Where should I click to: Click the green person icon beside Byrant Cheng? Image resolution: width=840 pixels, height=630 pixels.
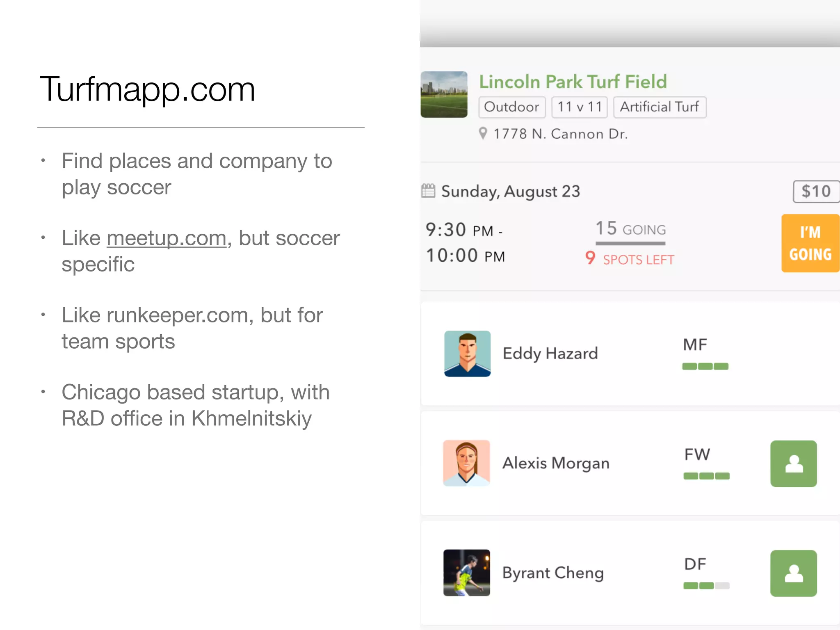[793, 573]
